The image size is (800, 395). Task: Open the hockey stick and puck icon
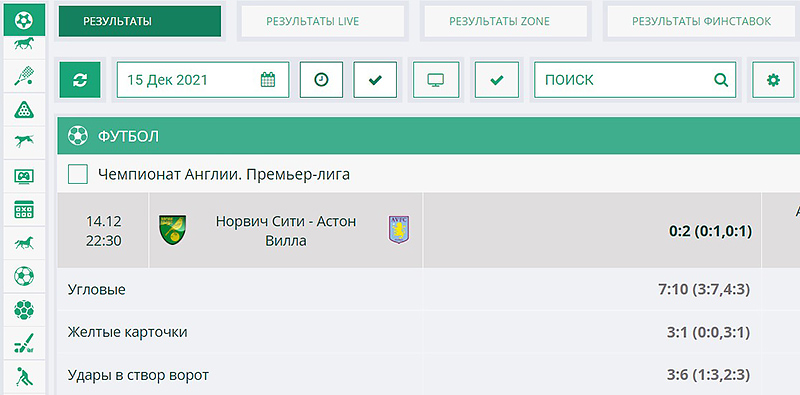(24, 343)
